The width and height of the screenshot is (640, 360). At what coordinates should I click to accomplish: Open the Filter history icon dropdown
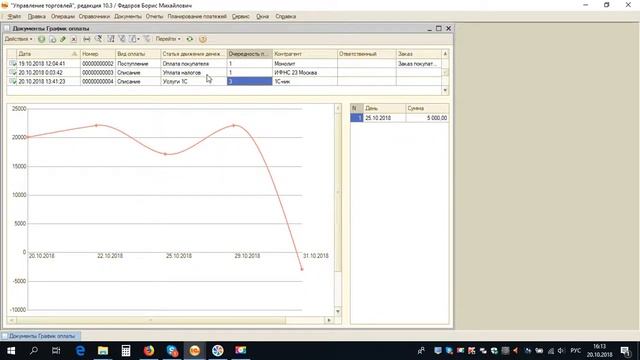[x=134, y=39]
